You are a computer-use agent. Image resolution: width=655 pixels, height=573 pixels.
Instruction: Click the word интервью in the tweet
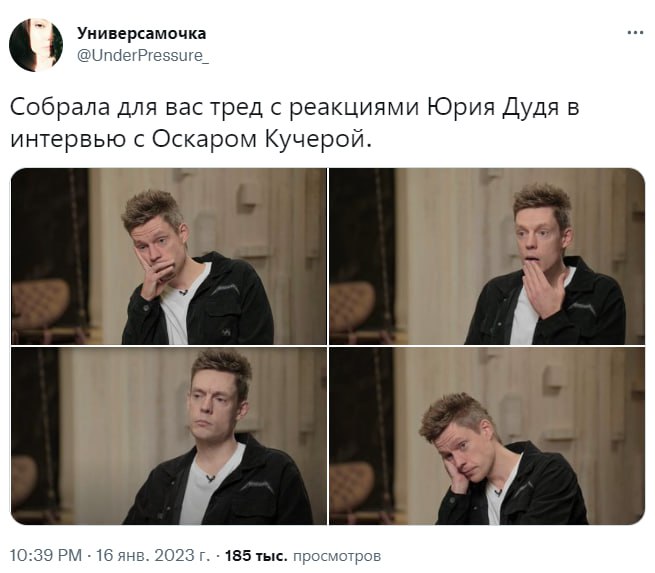point(68,140)
